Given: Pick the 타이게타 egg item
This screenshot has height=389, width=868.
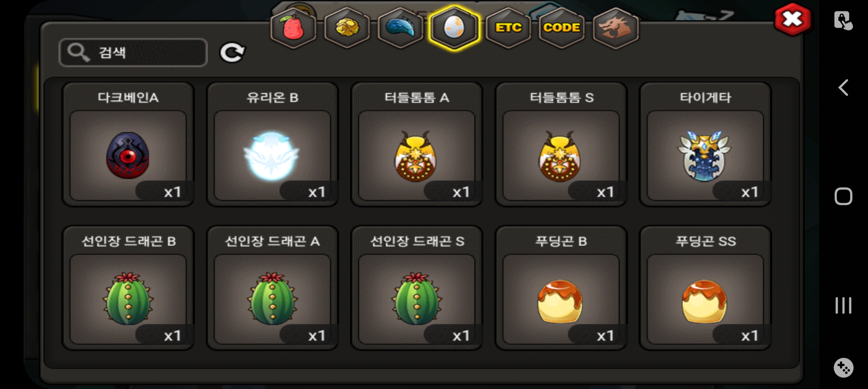Looking at the screenshot, I should [705, 144].
